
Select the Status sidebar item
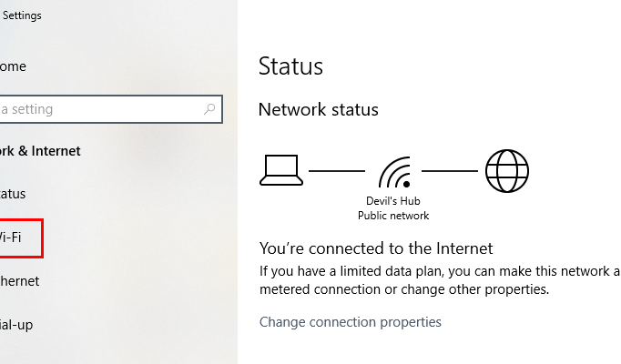pyautogui.click(x=13, y=194)
